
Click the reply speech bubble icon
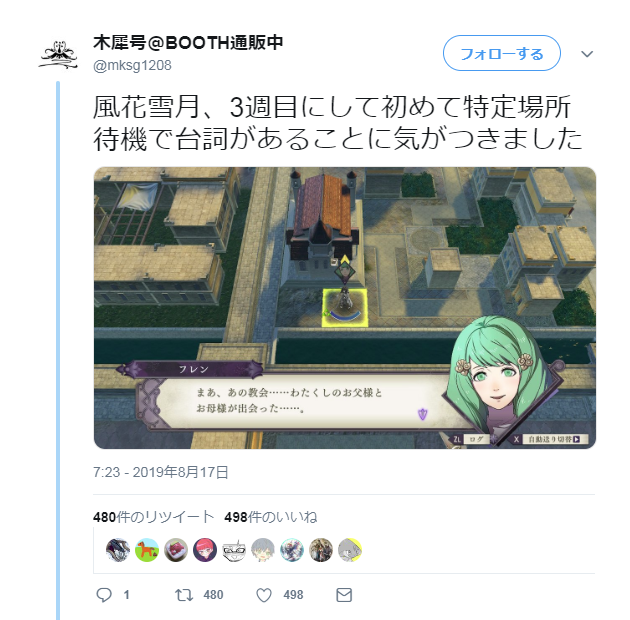[x=104, y=595]
